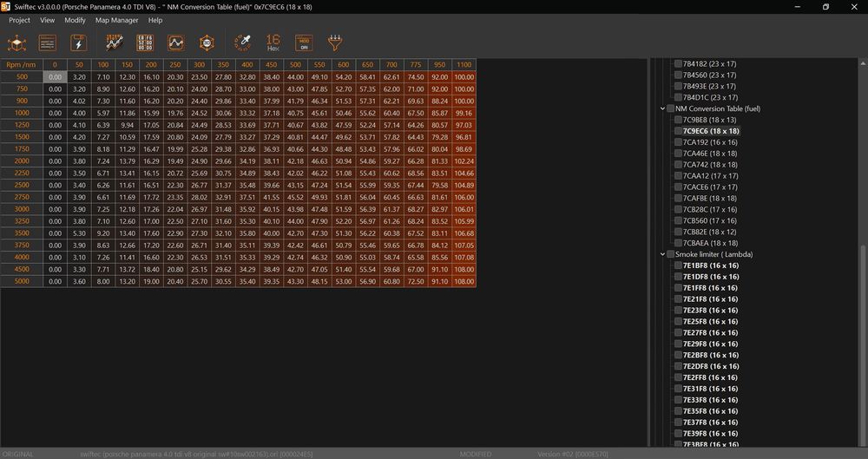Click the 3D cube project icon

pyautogui.click(x=16, y=43)
